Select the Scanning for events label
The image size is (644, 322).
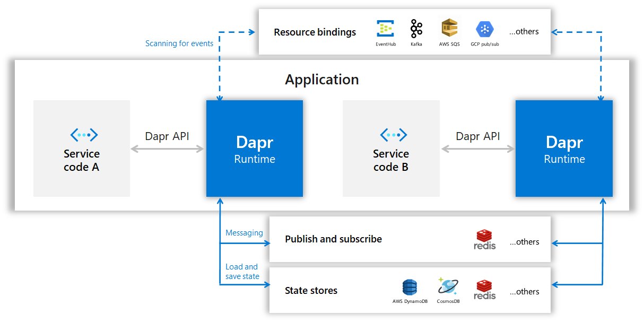point(179,43)
